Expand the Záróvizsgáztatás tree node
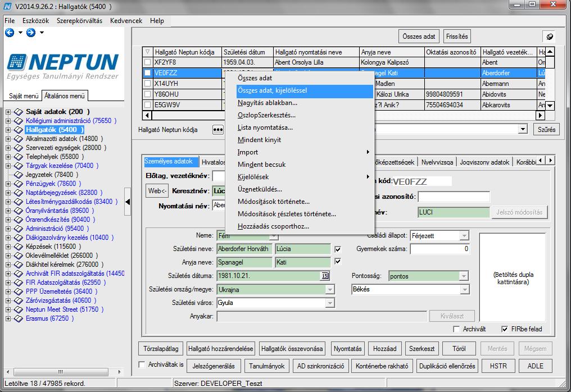The width and height of the screenshot is (571, 392). [8, 300]
